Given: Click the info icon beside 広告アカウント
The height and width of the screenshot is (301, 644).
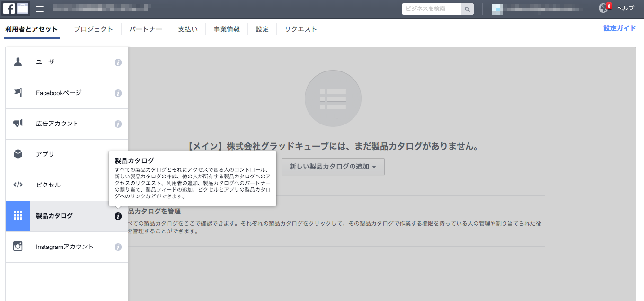Looking at the screenshot, I should click(x=118, y=124).
